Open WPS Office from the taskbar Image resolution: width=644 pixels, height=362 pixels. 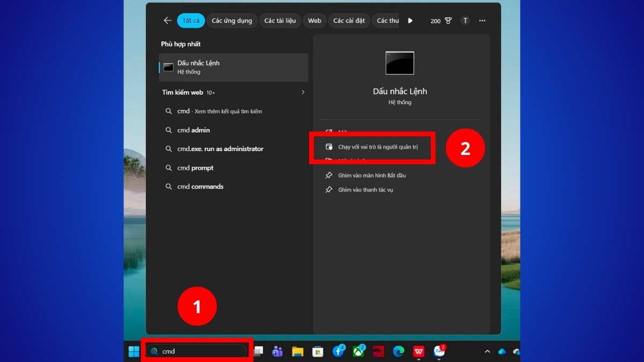[419, 352]
